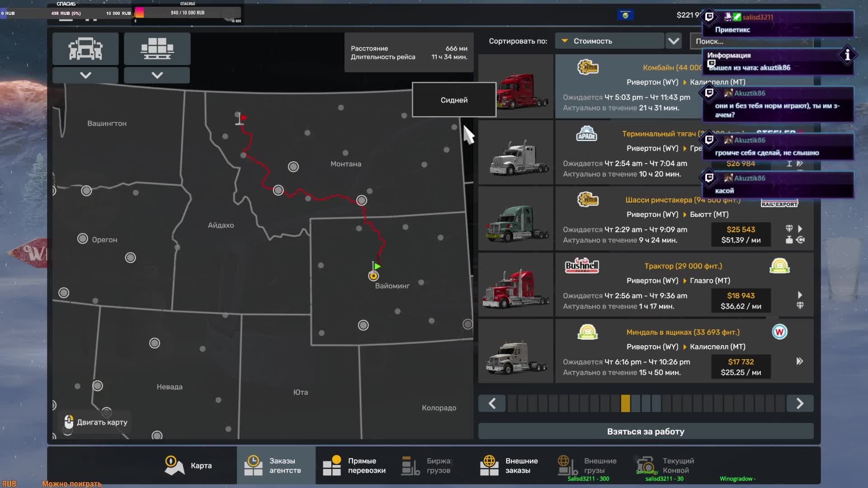Expand dropdown under truck filter
The width and height of the screenshot is (868, 488).
click(x=85, y=75)
